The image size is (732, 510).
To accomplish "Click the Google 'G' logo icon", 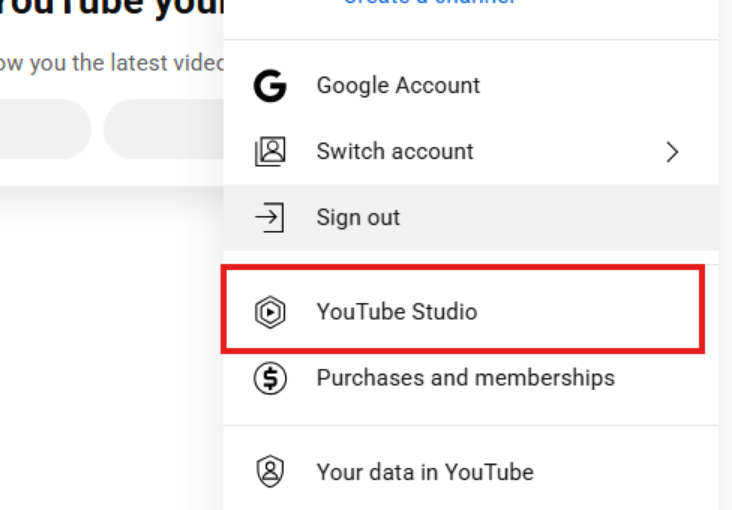I will tap(270, 86).
